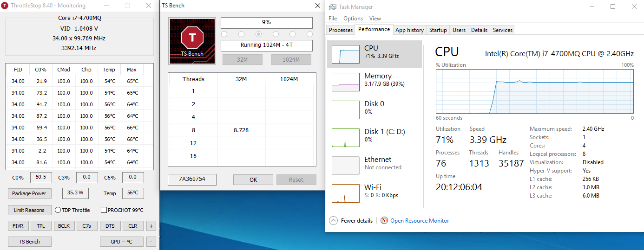Switch to the Services tab
This screenshot has height=250, width=644.
click(x=503, y=30)
